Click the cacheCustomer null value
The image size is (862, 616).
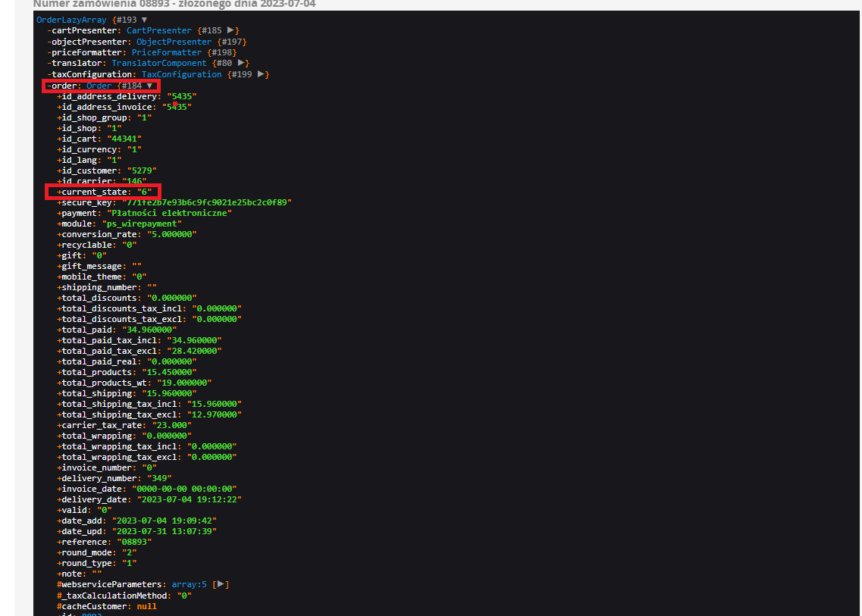147,606
